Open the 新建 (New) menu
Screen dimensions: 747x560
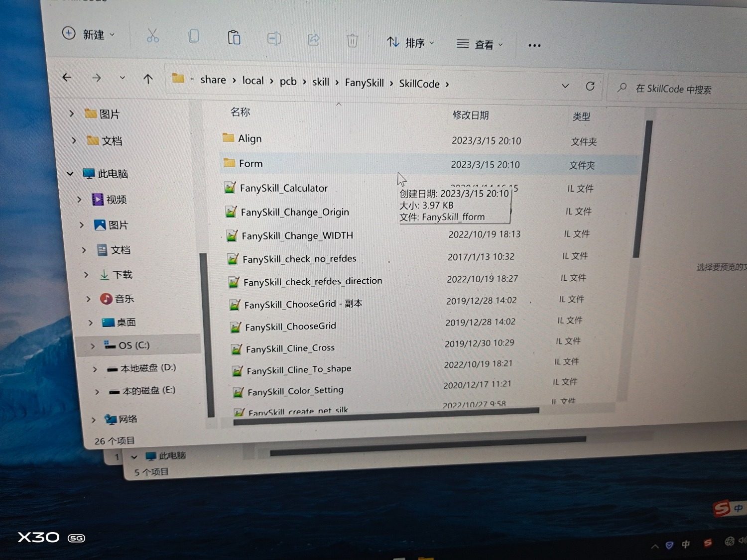(x=89, y=34)
